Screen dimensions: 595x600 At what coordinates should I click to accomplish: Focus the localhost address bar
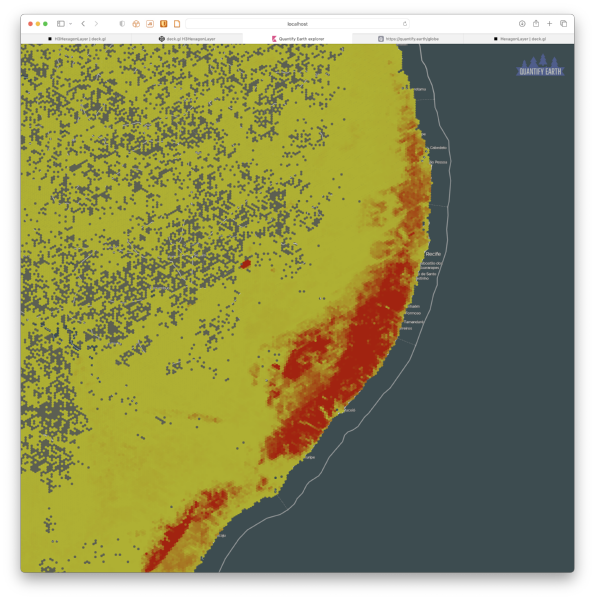tap(297, 24)
